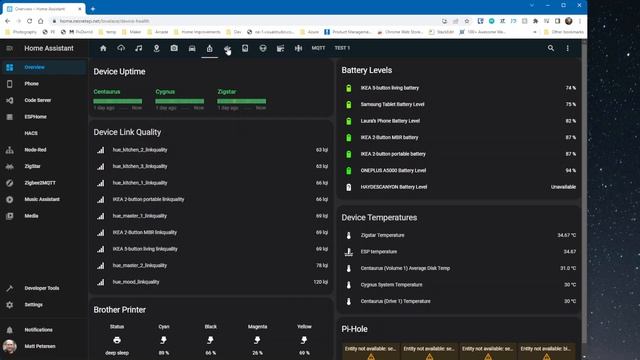
Task: Select the device health tab
Action: 209,49
